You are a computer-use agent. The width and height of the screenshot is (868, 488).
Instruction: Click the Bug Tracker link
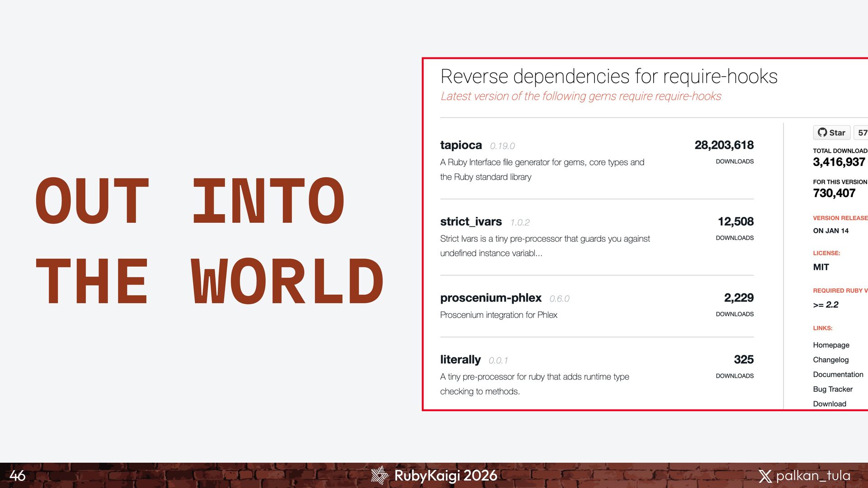coord(832,389)
